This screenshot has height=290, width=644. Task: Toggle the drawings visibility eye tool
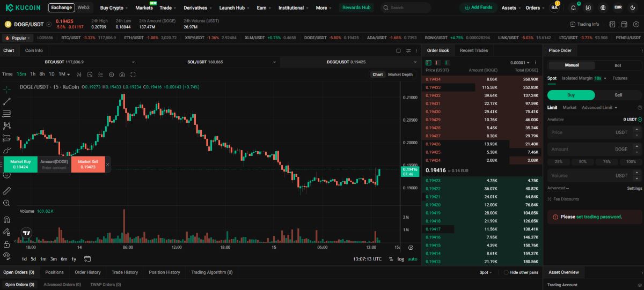tap(6, 256)
